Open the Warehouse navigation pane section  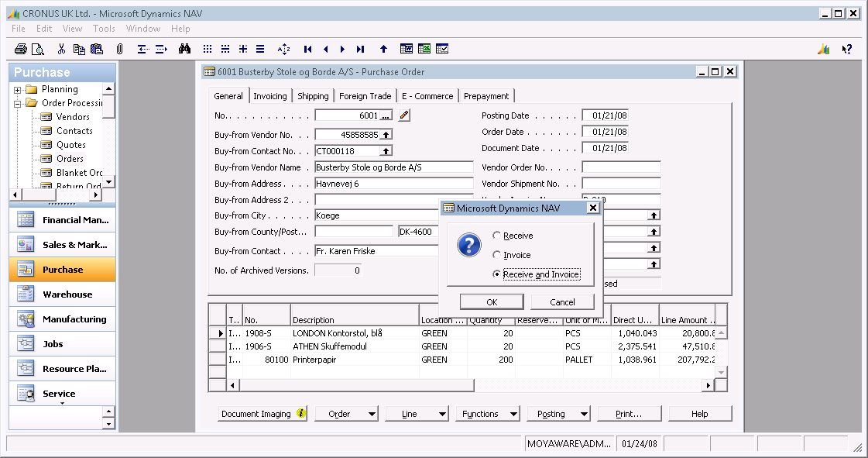pos(63,294)
